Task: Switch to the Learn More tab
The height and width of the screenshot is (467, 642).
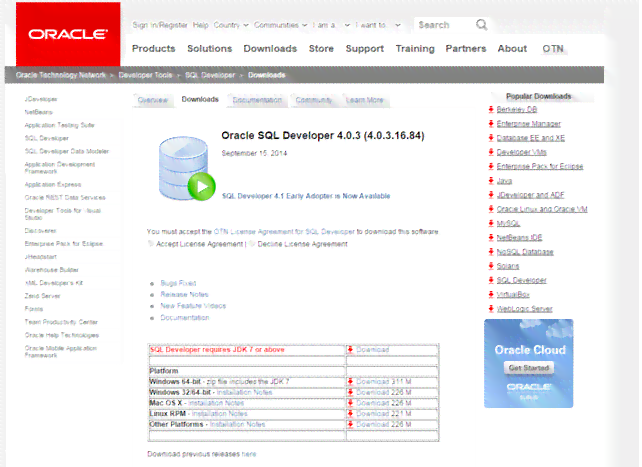Action: [x=365, y=100]
